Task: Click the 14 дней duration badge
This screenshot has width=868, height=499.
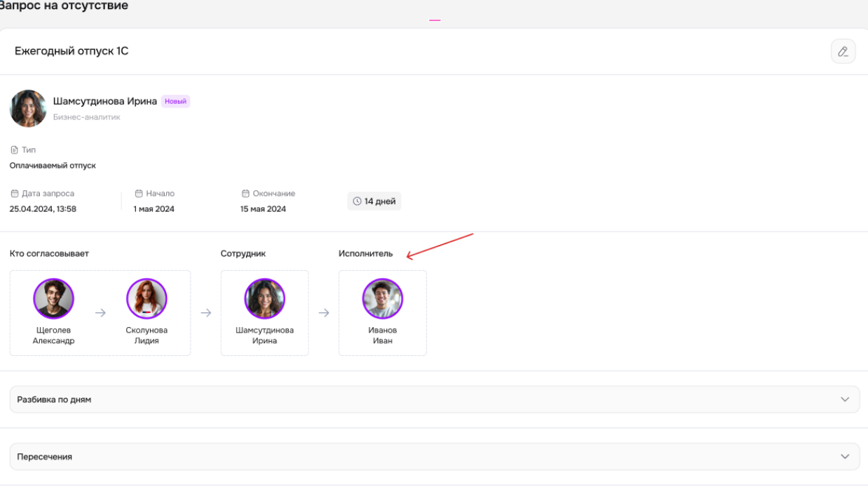Action: [x=374, y=201]
